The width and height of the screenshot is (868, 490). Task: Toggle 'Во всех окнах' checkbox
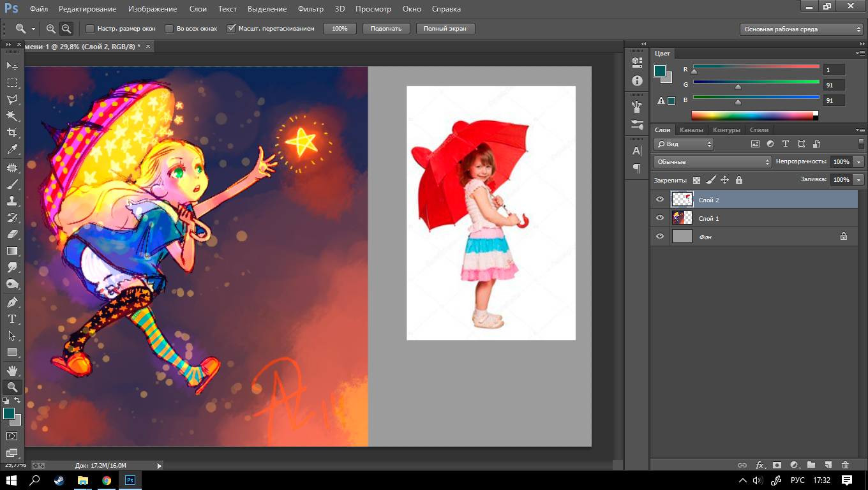169,29
